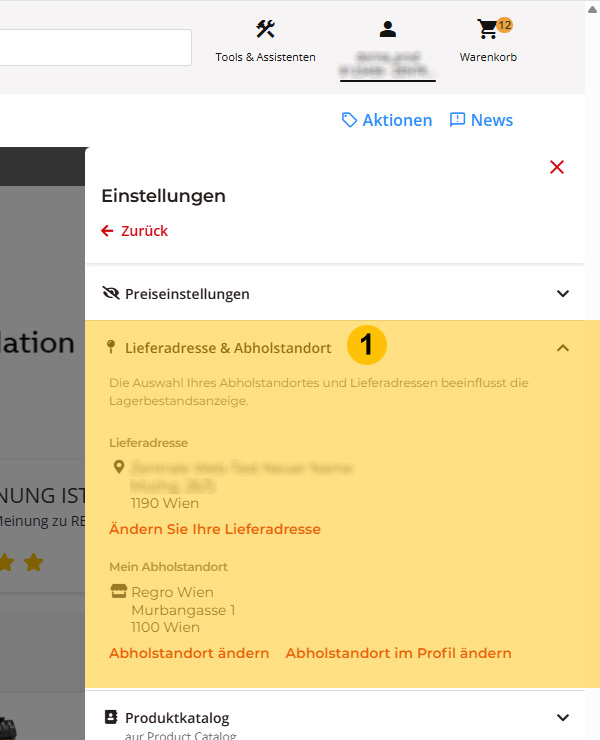Click the News speech bubble icon
The image size is (600, 740).
457,120
